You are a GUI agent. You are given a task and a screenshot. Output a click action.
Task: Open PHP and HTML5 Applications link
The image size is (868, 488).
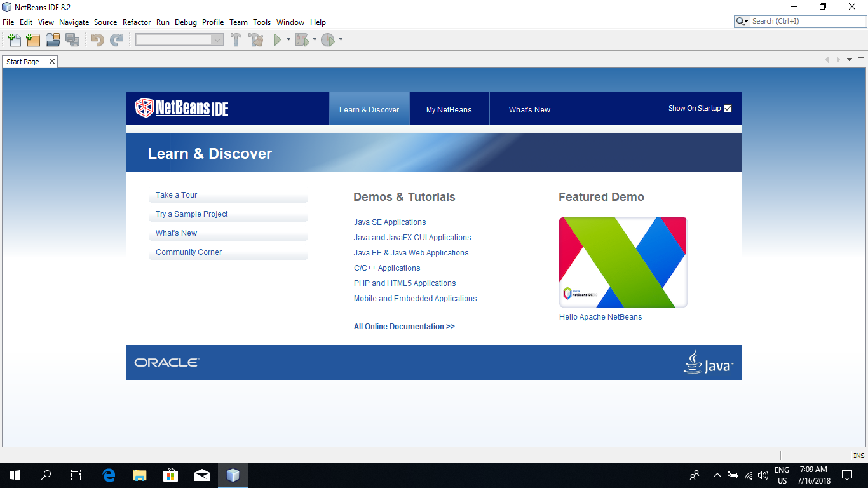[405, 283]
